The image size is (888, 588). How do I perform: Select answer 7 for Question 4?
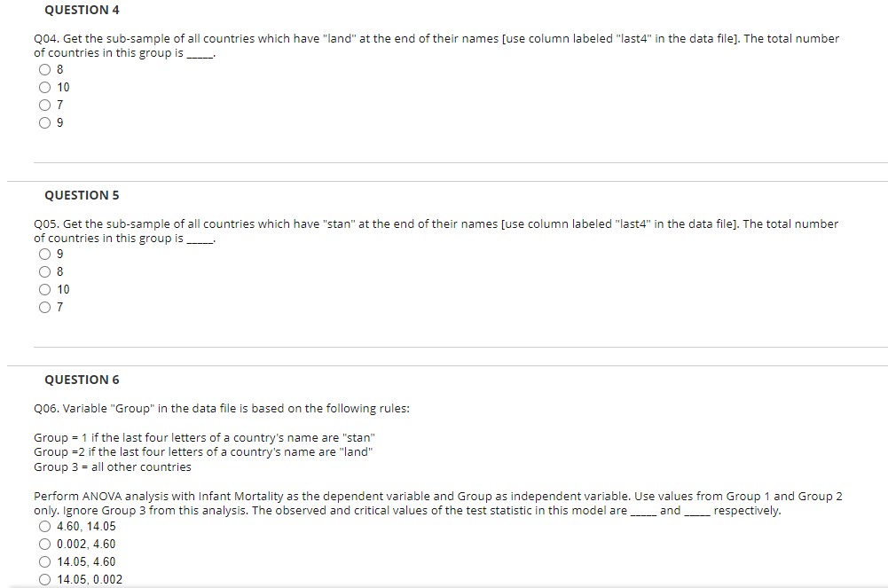pyautogui.click(x=44, y=105)
